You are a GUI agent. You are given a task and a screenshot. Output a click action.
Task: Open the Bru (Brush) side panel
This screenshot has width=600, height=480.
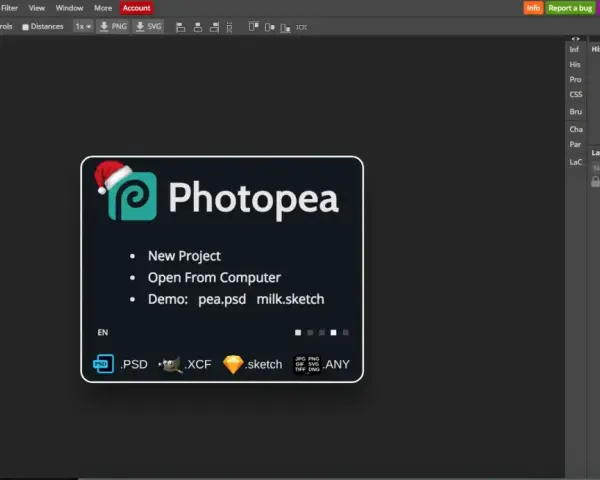pyautogui.click(x=576, y=112)
